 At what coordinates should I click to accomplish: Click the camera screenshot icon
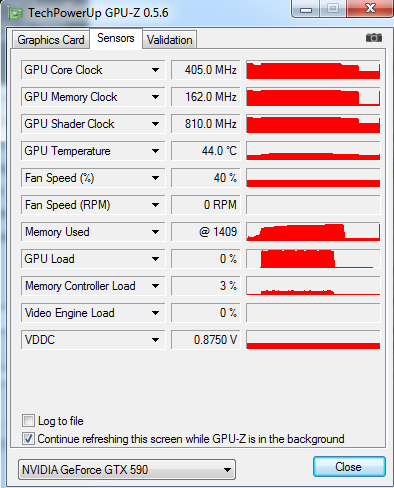(x=374, y=38)
